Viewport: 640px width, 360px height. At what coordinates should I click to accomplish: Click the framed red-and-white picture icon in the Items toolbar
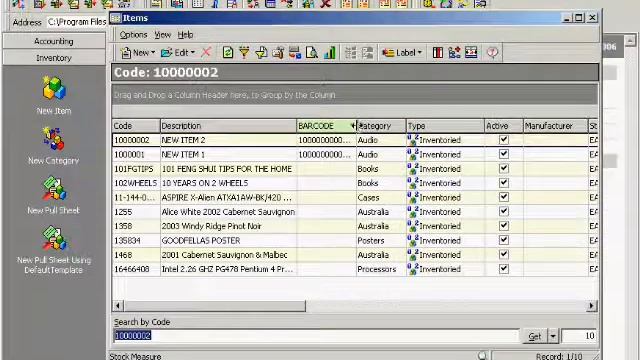(471, 52)
